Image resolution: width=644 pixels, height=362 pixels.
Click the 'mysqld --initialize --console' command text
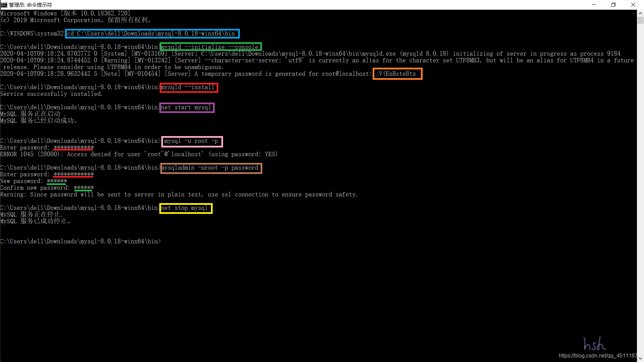click(x=210, y=47)
